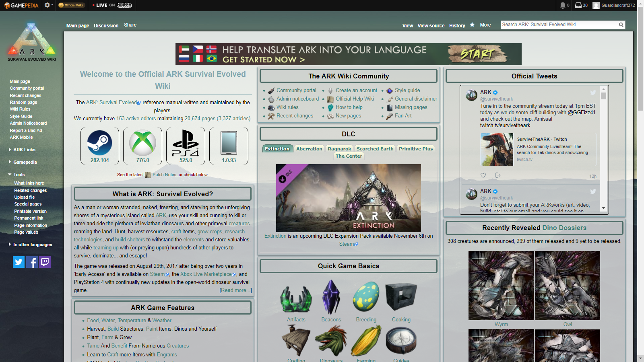Screen dimensions: 644x362
Task: Select the Scorched Earth DLC tab
Action: tap(375, 149)
